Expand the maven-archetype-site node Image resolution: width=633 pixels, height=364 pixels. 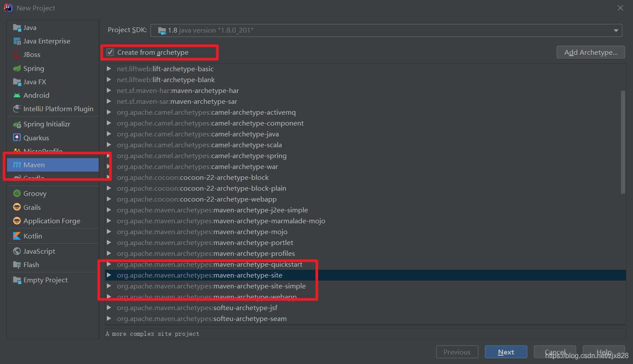[x=109, y=275]
